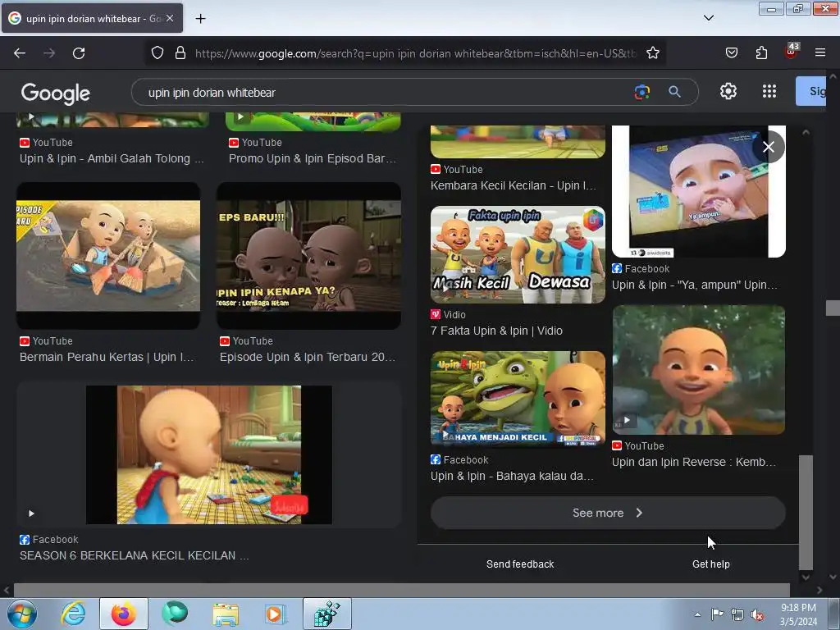The width and height of the screenshot is (840, 630).
Task: Click Send feedback link
Action: point(520,564)
